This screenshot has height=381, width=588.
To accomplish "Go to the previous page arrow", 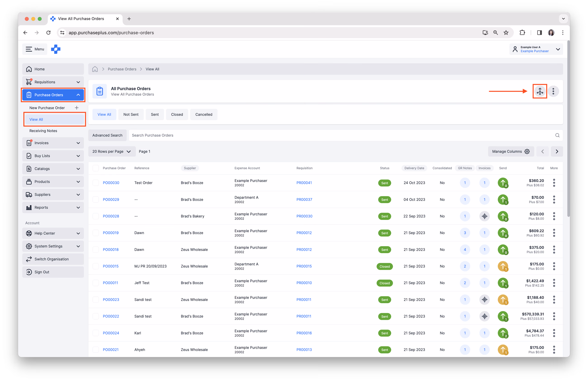I will tap(543, 151).
